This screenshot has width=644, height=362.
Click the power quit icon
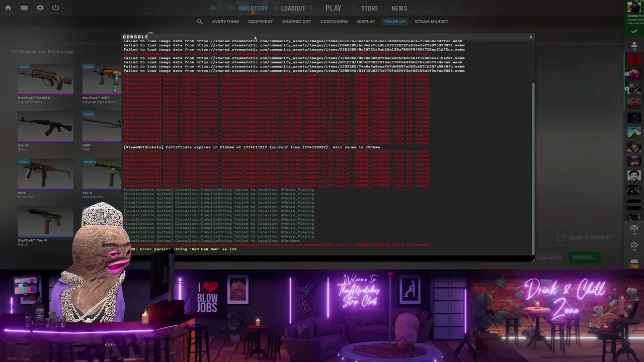coord(56,8)
